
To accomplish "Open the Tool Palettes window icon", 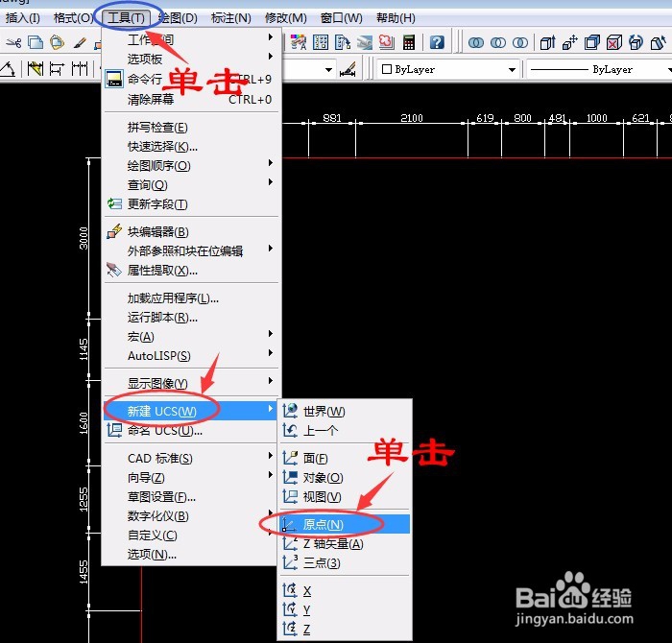I will [x=343, y=42].
